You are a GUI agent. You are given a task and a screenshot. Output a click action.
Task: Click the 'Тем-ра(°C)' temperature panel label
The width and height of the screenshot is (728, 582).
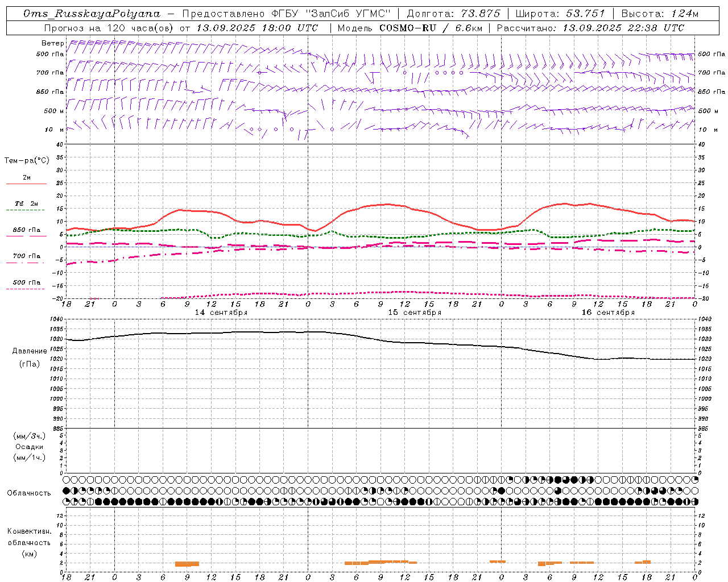coord(27,161)
